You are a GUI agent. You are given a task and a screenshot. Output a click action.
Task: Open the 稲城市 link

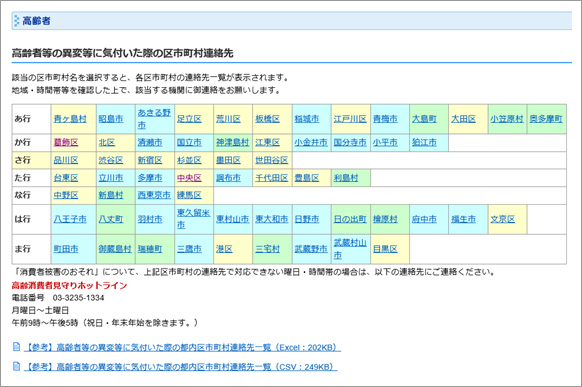pyautogui.click(x=307, y=119)
